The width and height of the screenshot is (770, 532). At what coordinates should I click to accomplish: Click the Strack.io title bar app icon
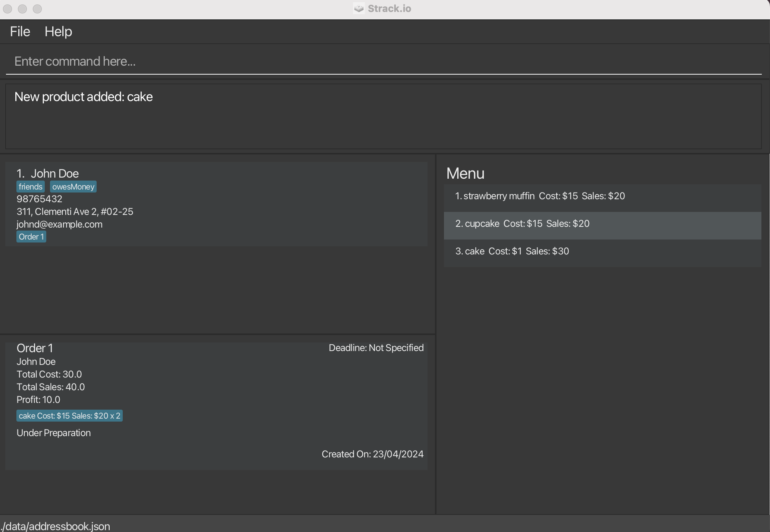click(359, 8)
